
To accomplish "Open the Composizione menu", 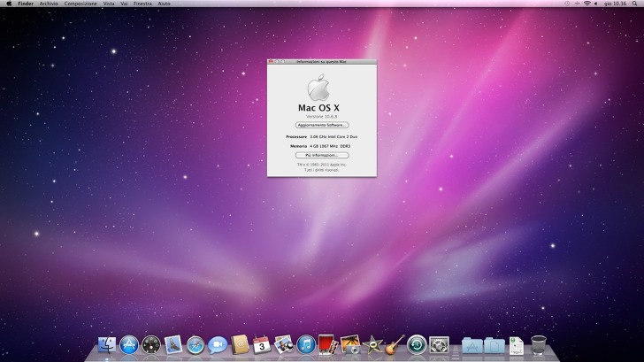I will tap(80, 4).
